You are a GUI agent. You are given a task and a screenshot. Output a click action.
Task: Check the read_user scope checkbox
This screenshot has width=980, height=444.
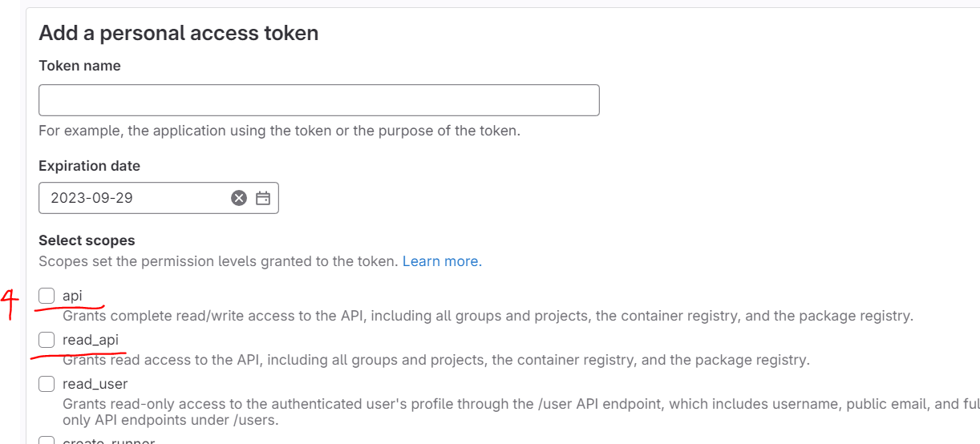(47, 384)
